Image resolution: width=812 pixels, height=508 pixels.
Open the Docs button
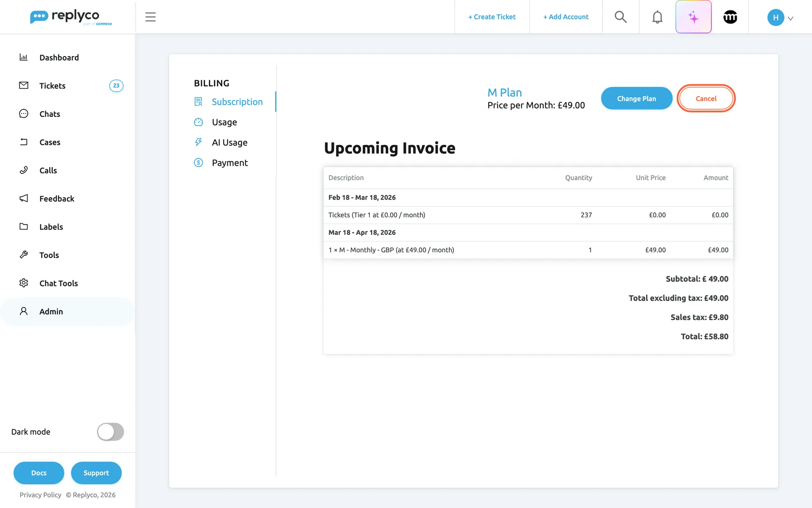pos(39,473)
